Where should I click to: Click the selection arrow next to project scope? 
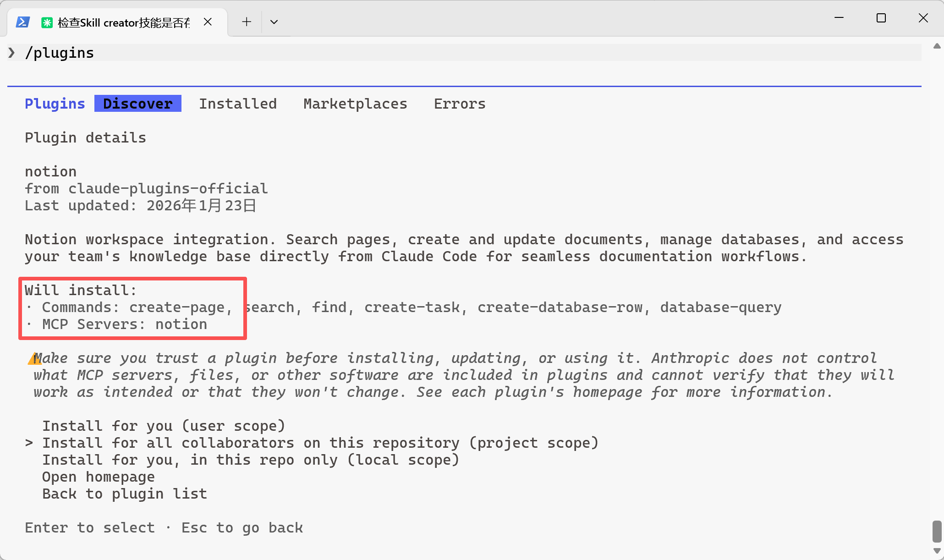click(29, 443)
